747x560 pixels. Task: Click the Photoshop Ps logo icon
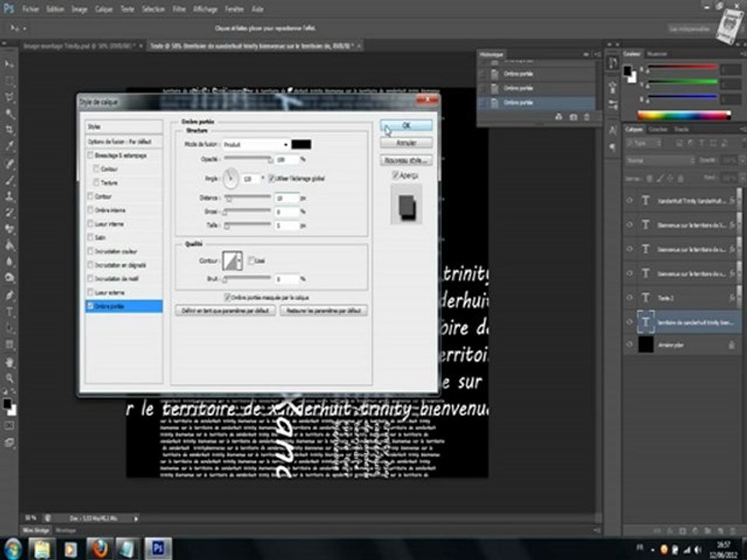[8, 9]
